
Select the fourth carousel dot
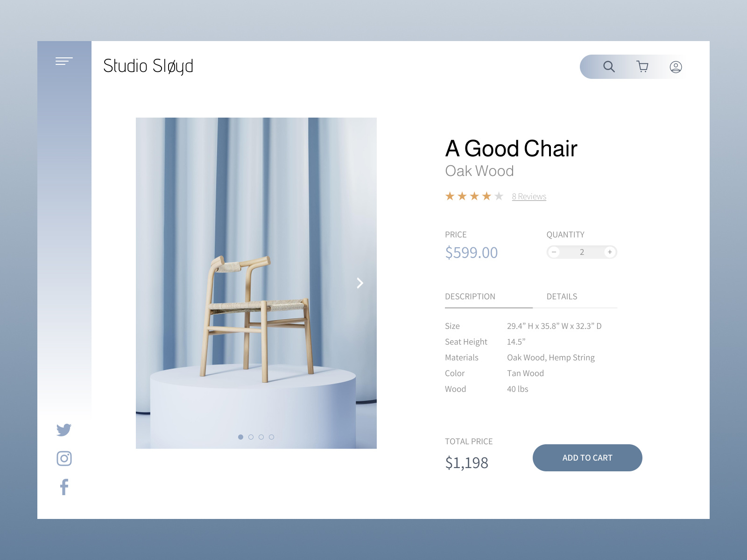pos(272,437)
